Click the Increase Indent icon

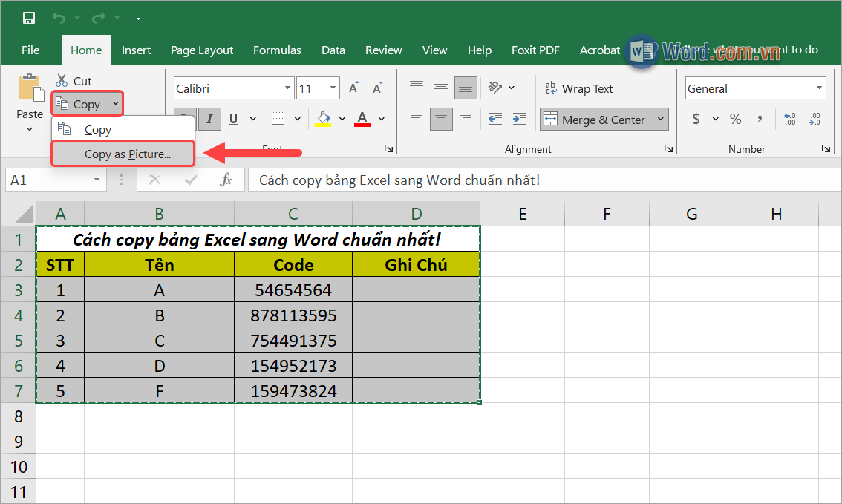pyautogui.click(x=519, y=119)
